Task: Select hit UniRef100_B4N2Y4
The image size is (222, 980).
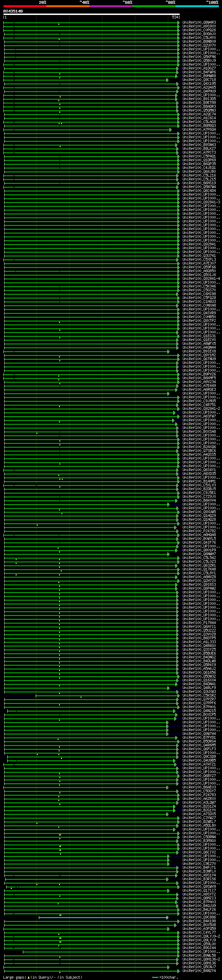Action: pos(199,971)
